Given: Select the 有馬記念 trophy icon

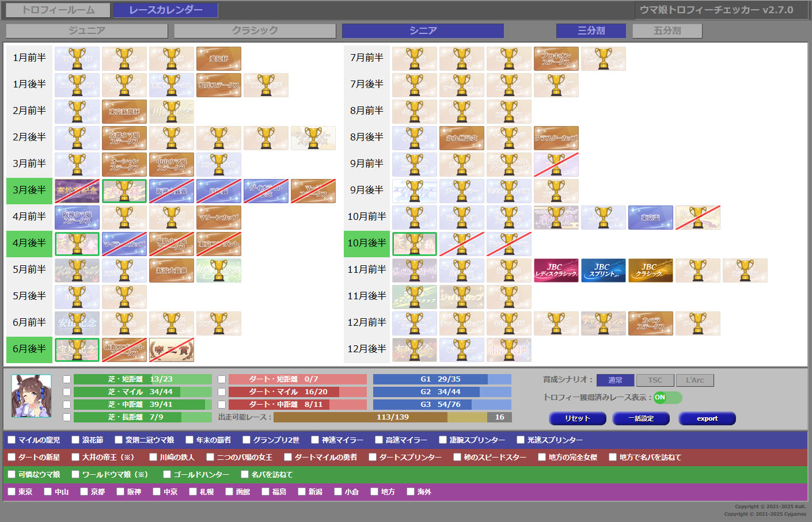Looking at the screenshot, I should pos(415,350).
